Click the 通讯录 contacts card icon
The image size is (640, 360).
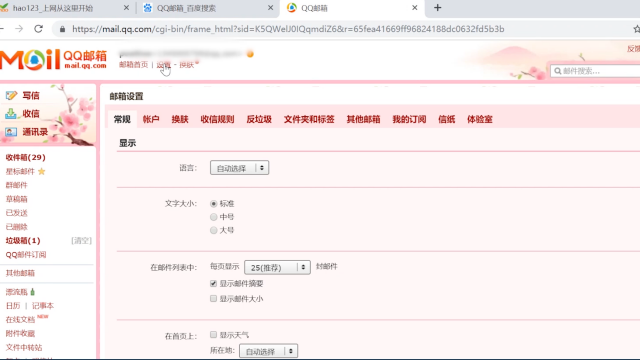click(x=11, y=132)
